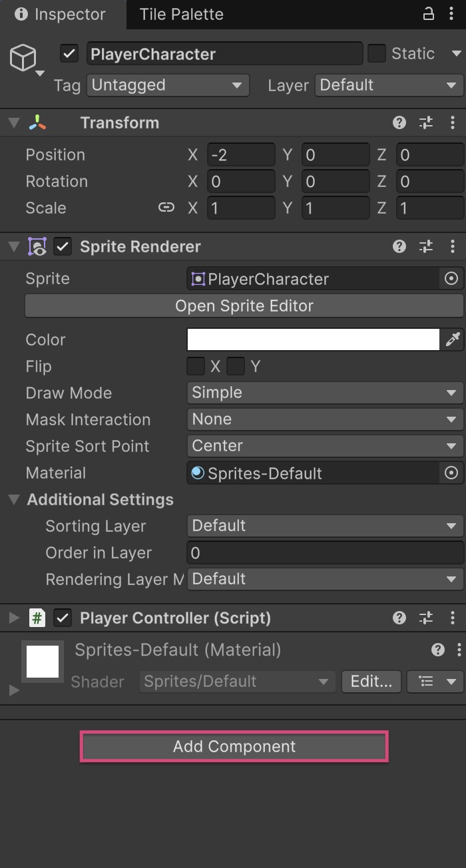Click the Color swatch
The image size is (466, 868).
313,339
